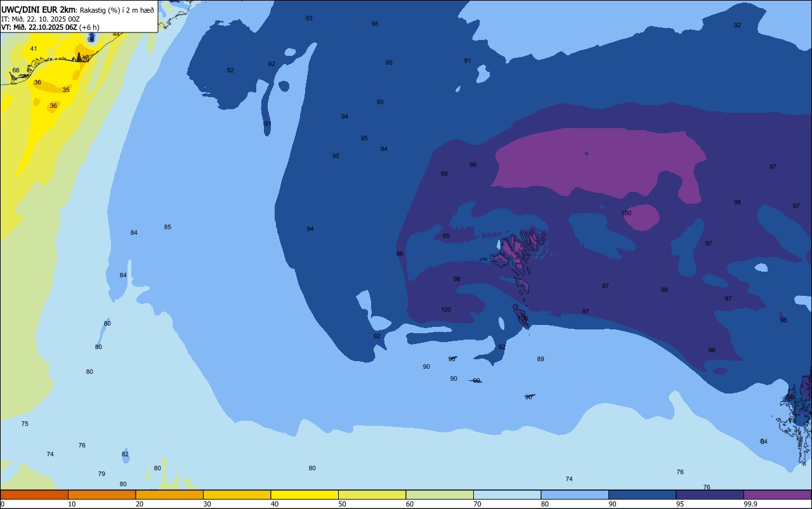Click the '10' legend tick label
Image resolution: width=812 pixels, height=509 pixels.
point(72,504)
